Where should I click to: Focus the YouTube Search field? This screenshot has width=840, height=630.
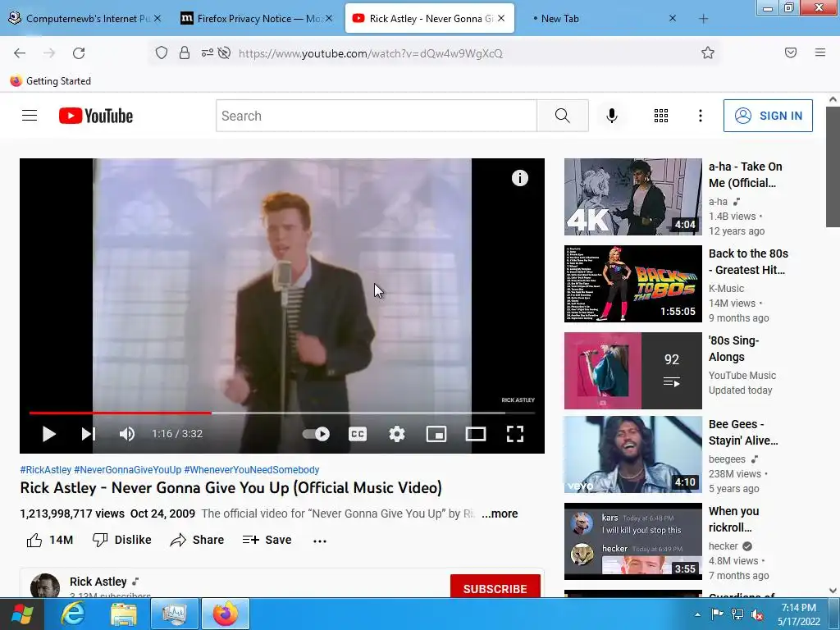376,116
